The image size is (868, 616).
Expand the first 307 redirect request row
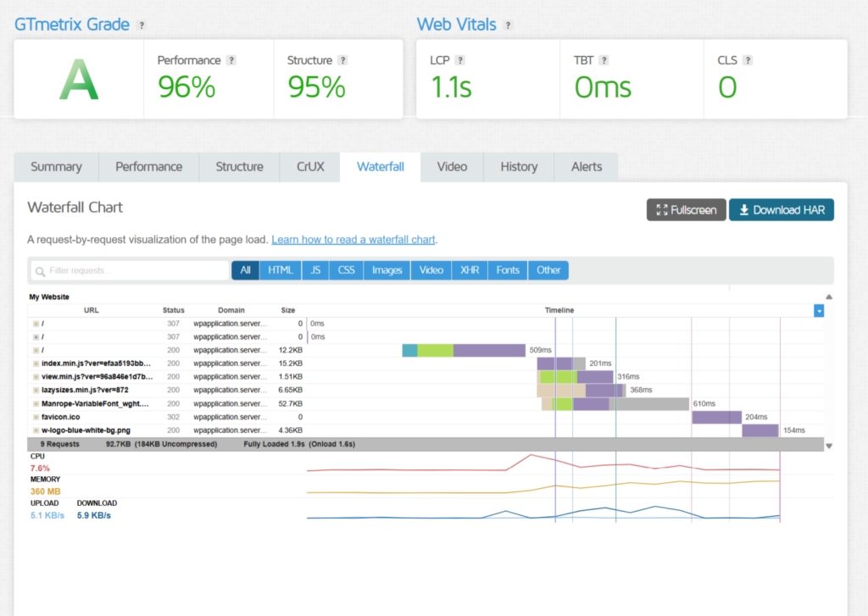36,324
